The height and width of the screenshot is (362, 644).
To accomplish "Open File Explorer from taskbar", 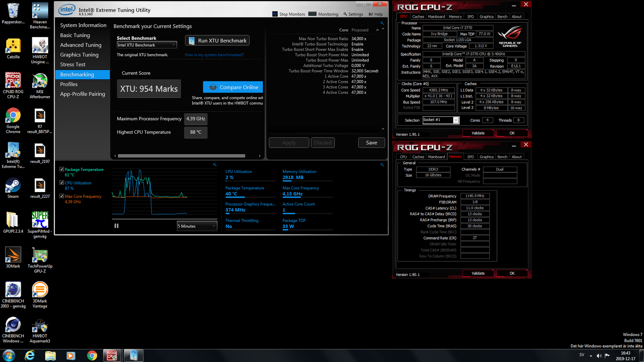I will (50, 356).
